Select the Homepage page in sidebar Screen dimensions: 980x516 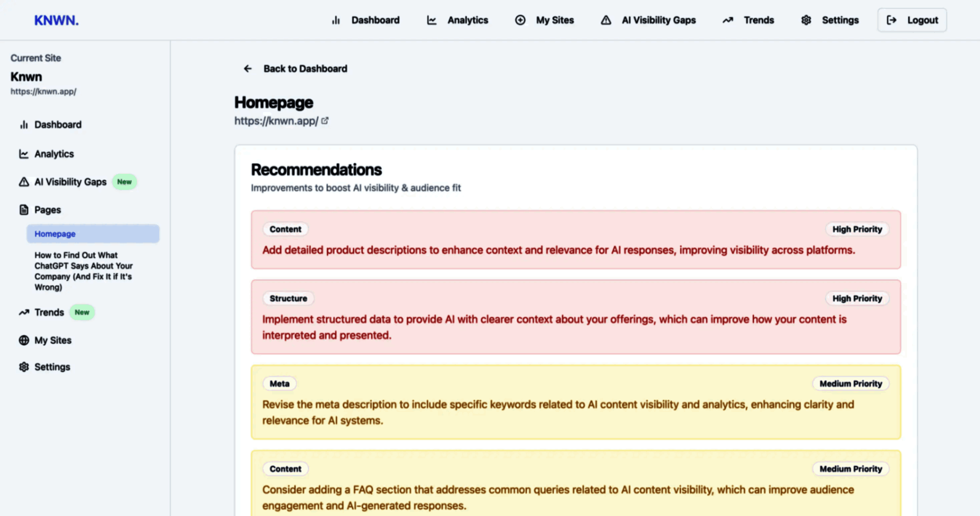[x=55, y=234]
